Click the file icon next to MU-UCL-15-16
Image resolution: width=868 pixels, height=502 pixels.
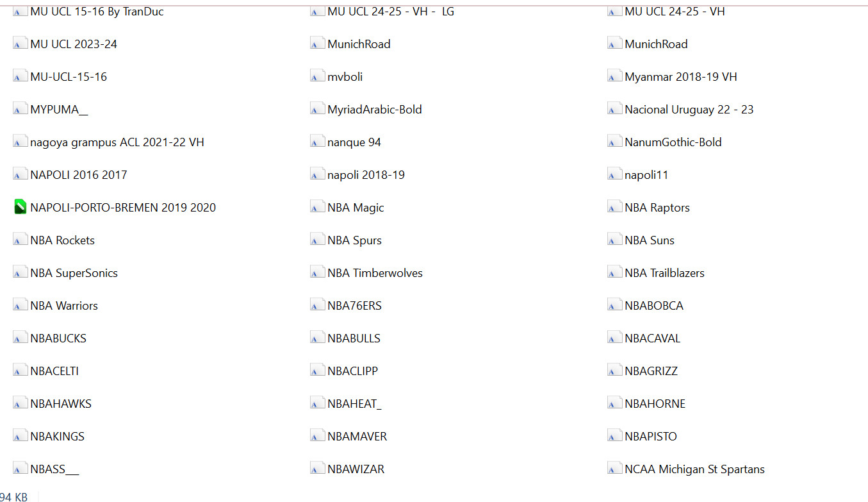(20, 76)
